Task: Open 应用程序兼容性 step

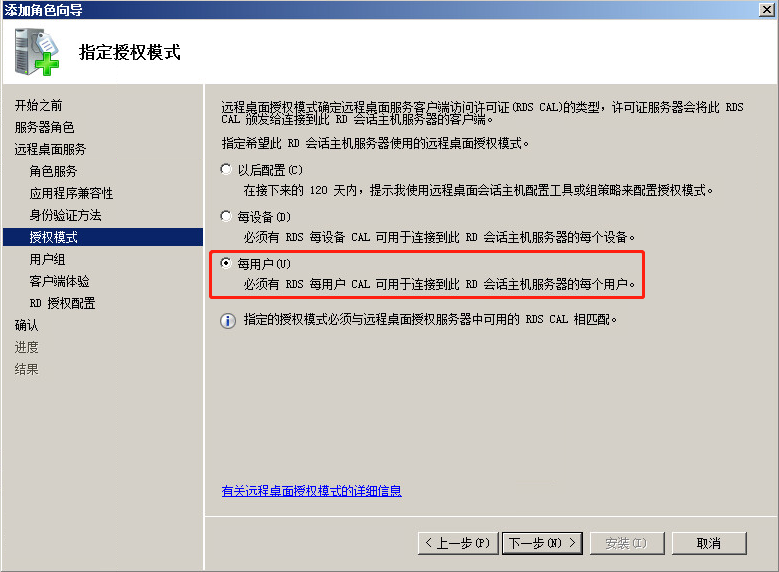Action: 71,193
